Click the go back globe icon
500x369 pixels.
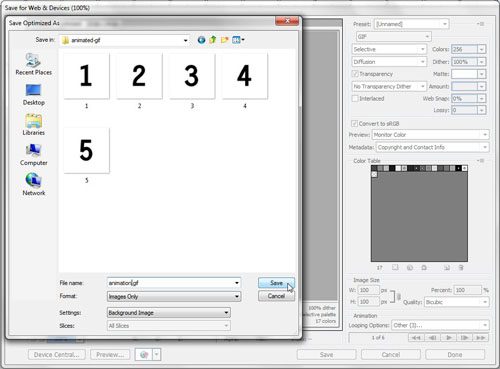pyautogui.click(x=201, y=40)
